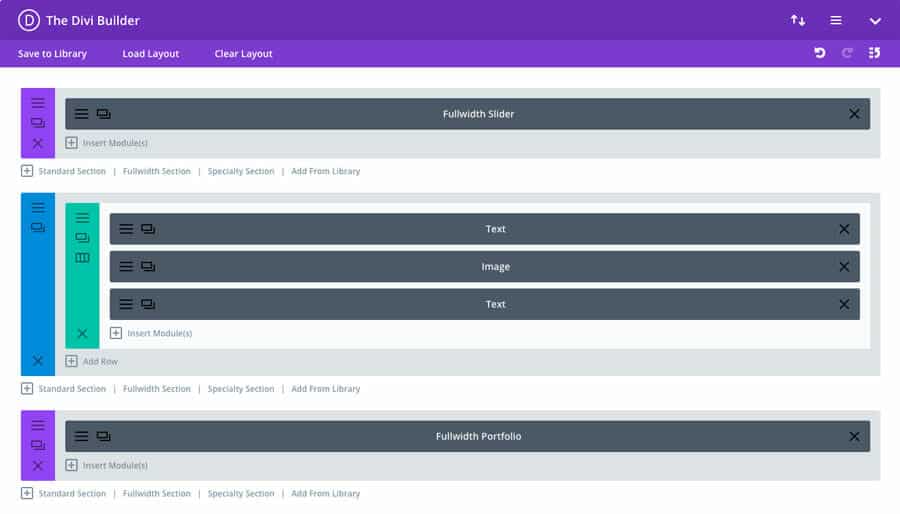Remove the Fullwidth Portfolio module
Screen dimensions: 900x514
tap(854, 437)
